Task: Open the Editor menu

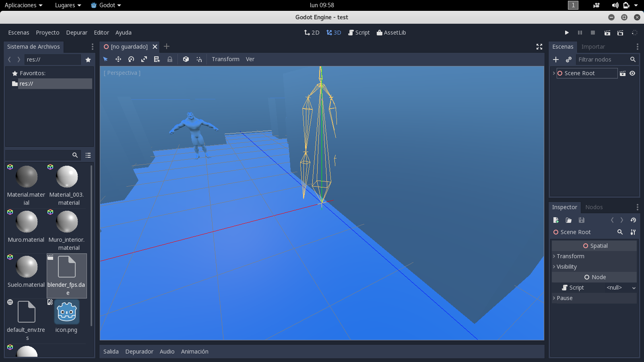Action: pyautogui.click(x=101, y=33)
